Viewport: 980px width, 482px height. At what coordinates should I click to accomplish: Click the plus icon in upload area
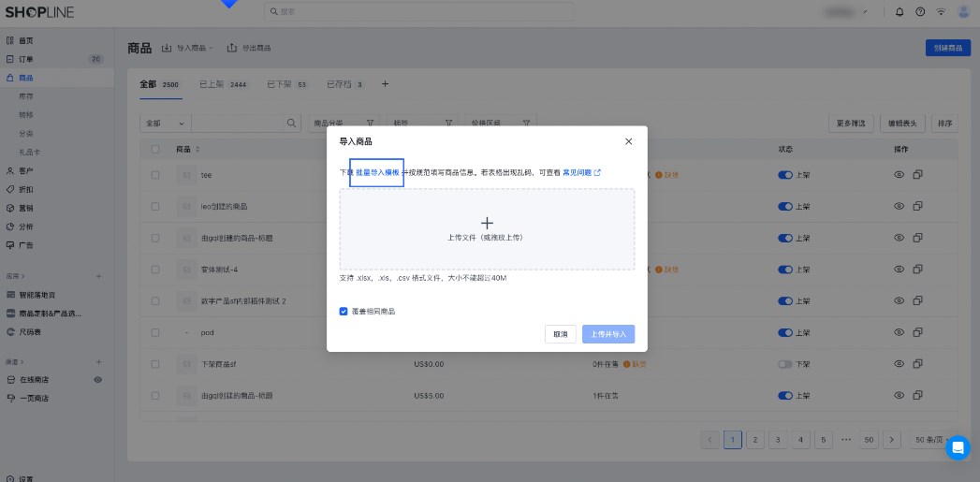(x=487, y=223)
